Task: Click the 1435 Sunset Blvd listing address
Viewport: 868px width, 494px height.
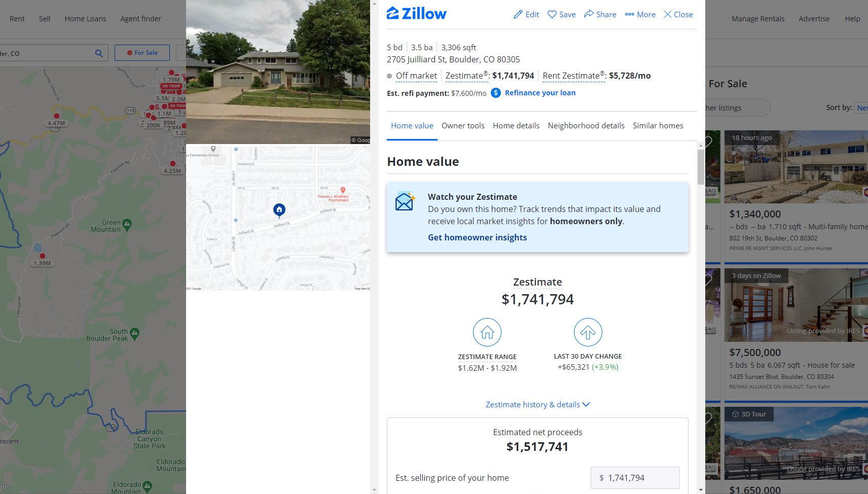Action: pyautogui.click(x=781, y=377)
